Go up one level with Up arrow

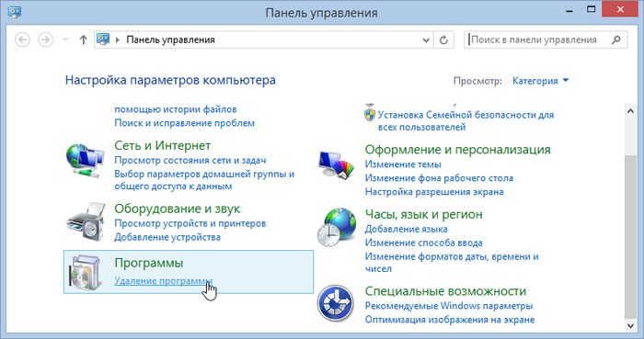pos(84,40)
